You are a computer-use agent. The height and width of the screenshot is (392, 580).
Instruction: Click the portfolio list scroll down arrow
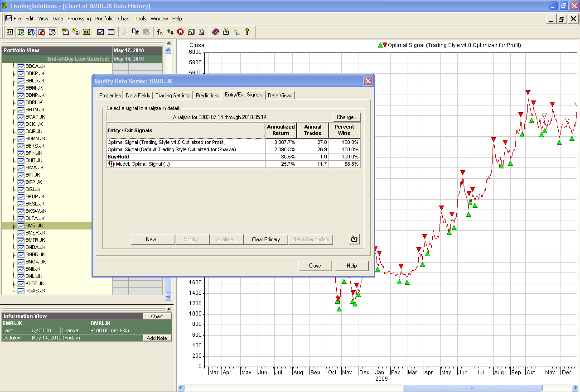pos(169,297)
